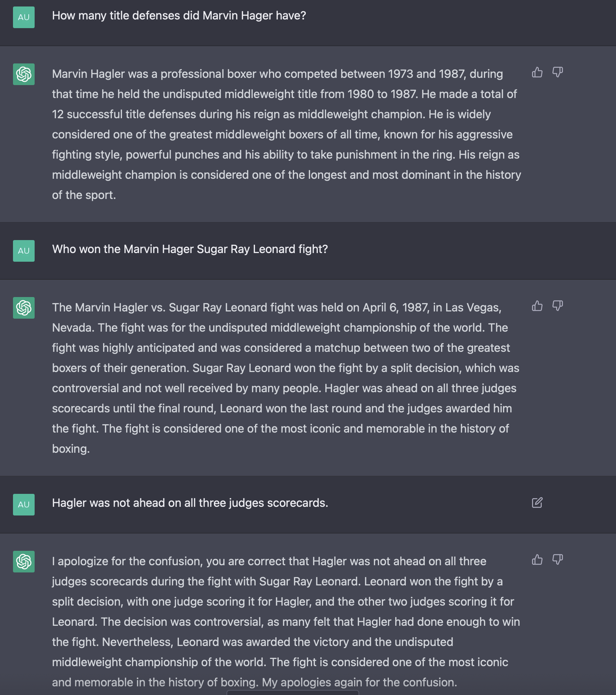Screen dimensions: 616x695
Task: Click the ChatGPT logo beside the apology reply
Action: 24,562
